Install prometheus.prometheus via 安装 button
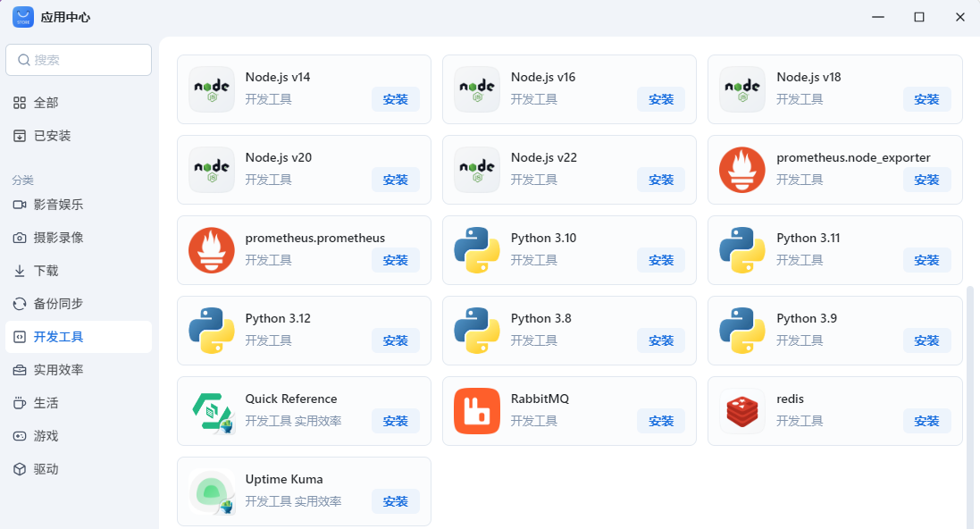Image resolution: width=980 pixels, height=529 pixels. (395, 260)
